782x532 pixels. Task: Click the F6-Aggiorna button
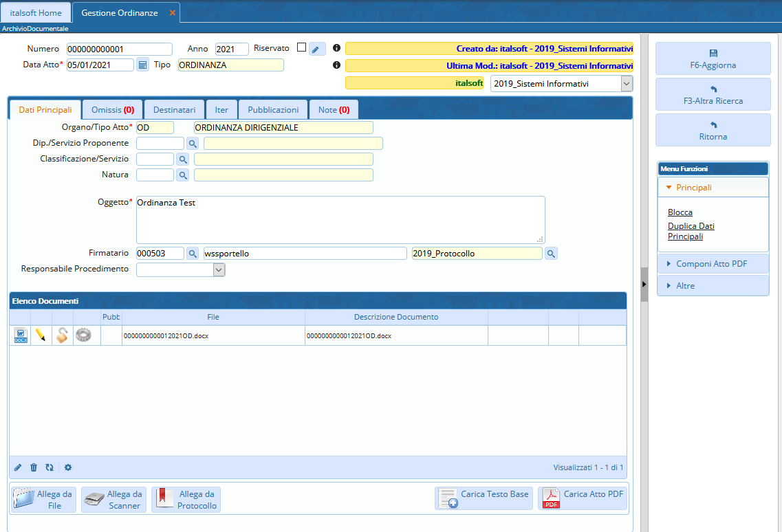point(713,59)
